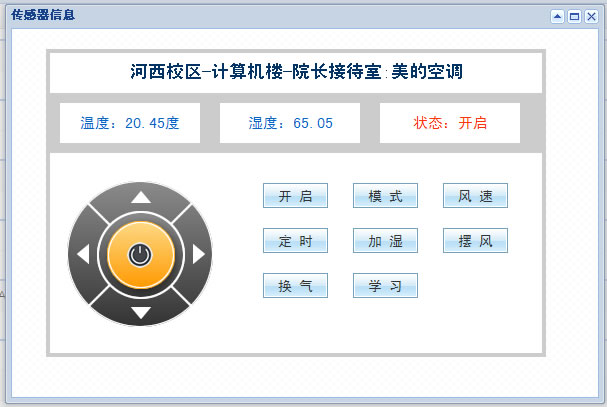
Task: Click the 学 习 learn button
Action: tap(385, 285)
